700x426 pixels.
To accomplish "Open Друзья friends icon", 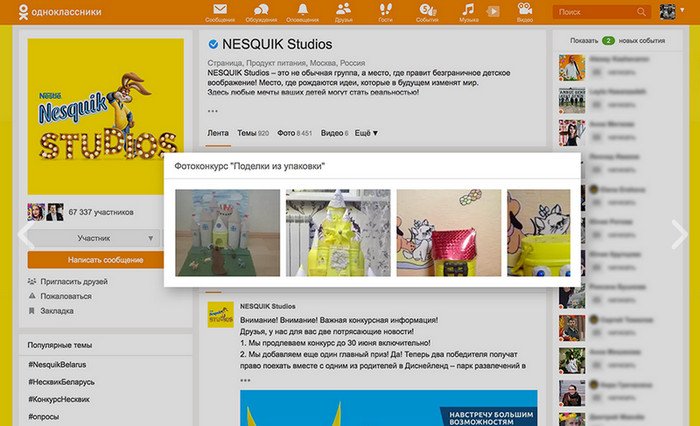I will coord(344,13).
